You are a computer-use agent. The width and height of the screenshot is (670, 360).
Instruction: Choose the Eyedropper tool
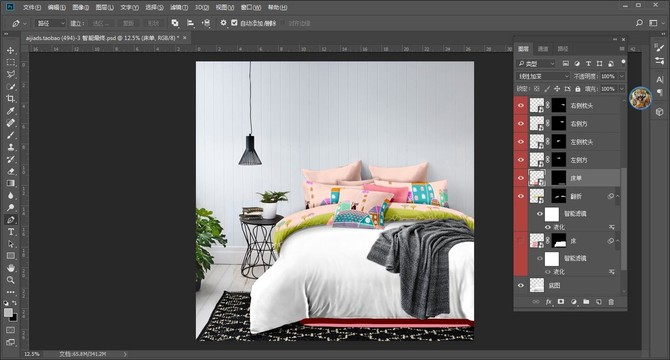[x=11, y=111]
